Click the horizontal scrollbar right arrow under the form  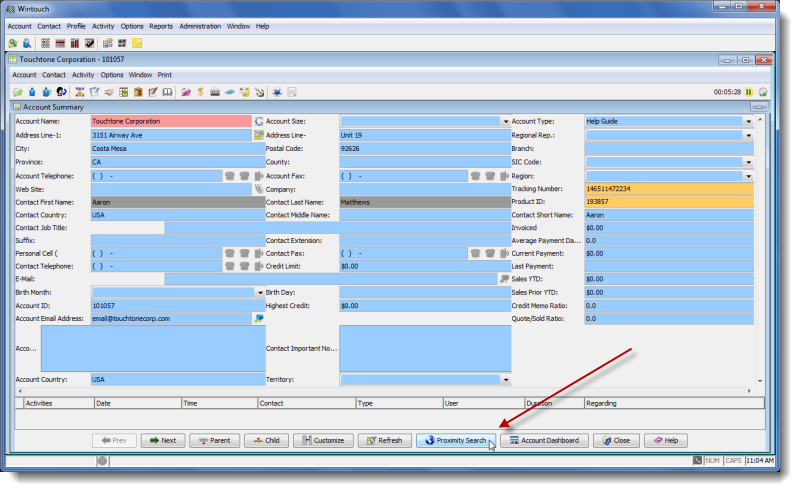pos(749,391)
